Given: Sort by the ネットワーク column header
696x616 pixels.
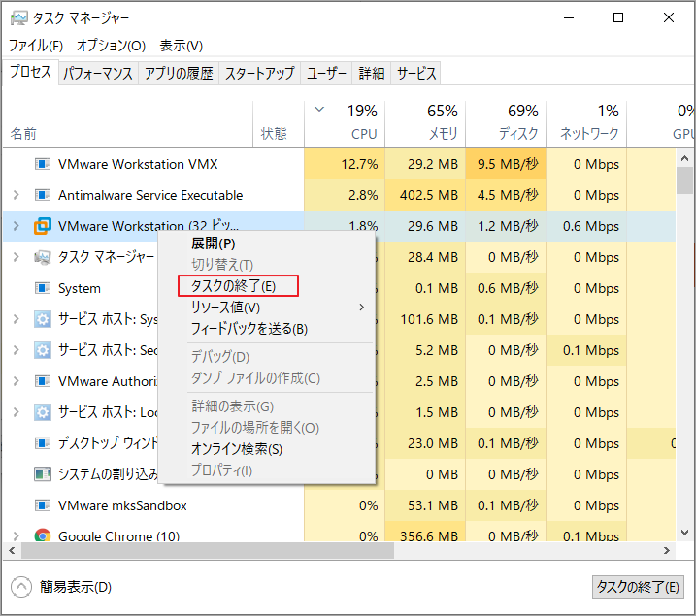Looking at the screenshot, I should coord(586,124).
